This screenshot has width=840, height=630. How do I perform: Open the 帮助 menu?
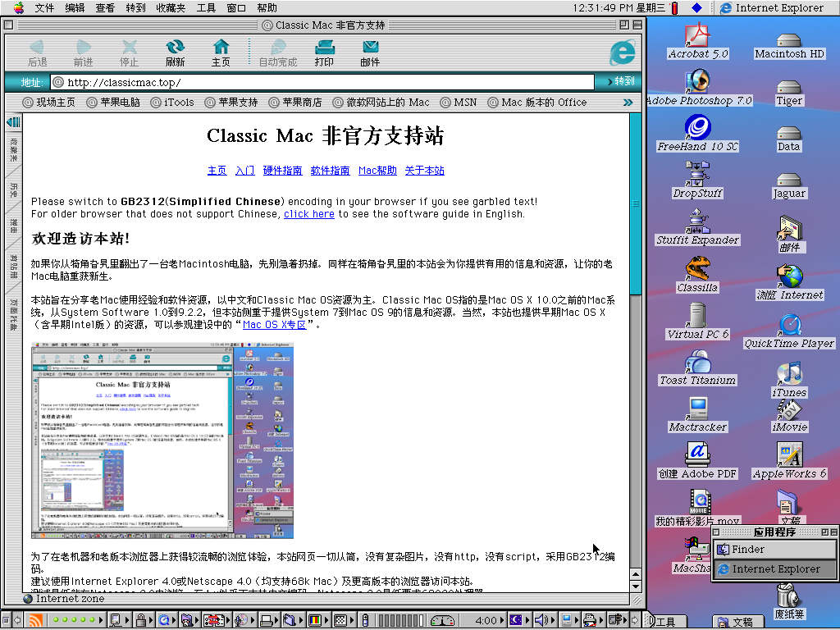267,8
